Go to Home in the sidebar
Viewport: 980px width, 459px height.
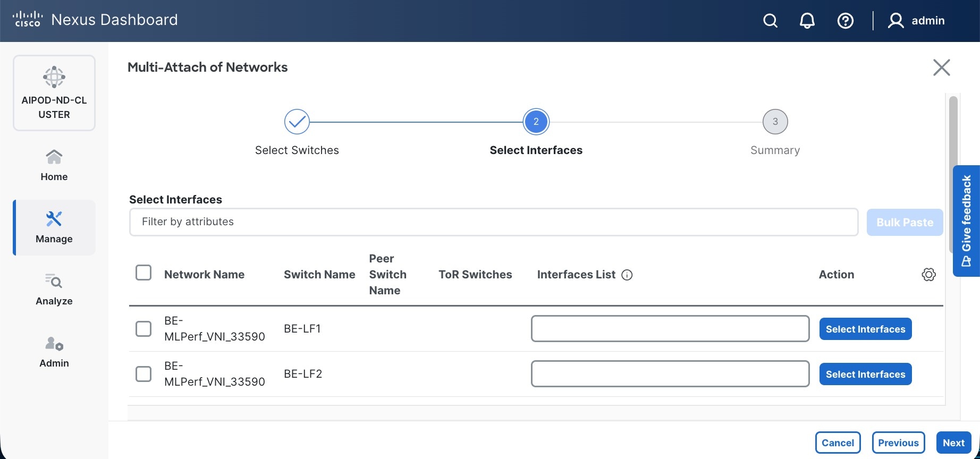click(54, 165)
